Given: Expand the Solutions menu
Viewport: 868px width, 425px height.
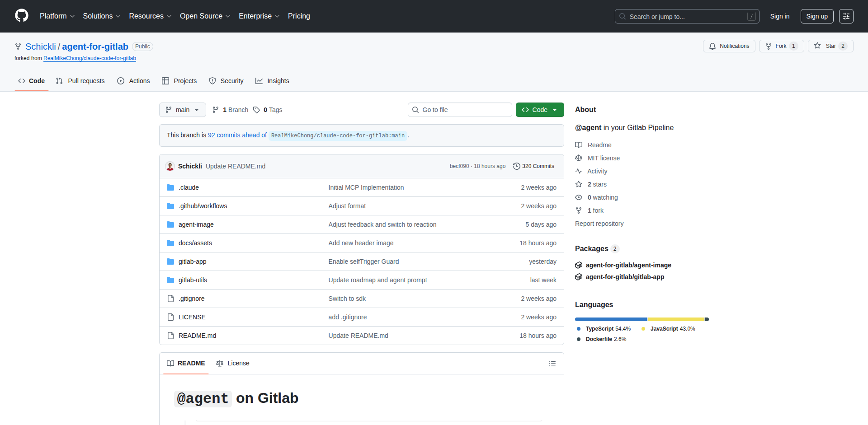Looking at the screenshot, I should coord(102,16).
